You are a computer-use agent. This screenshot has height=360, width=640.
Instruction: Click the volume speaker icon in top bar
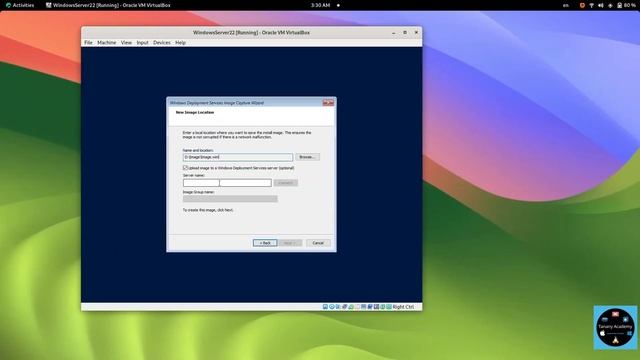(x=601, y=5)
